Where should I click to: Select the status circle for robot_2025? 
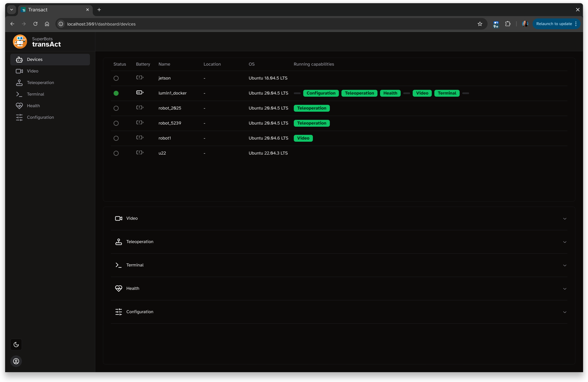pos(116,108)
